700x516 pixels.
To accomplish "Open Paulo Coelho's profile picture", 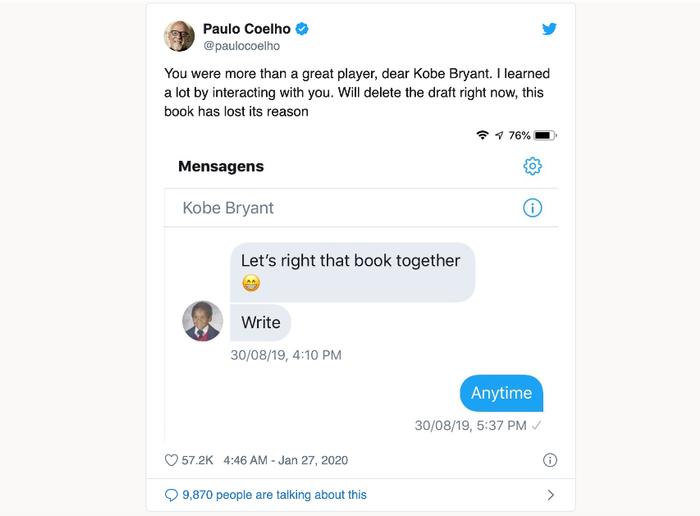I will 179,36.
